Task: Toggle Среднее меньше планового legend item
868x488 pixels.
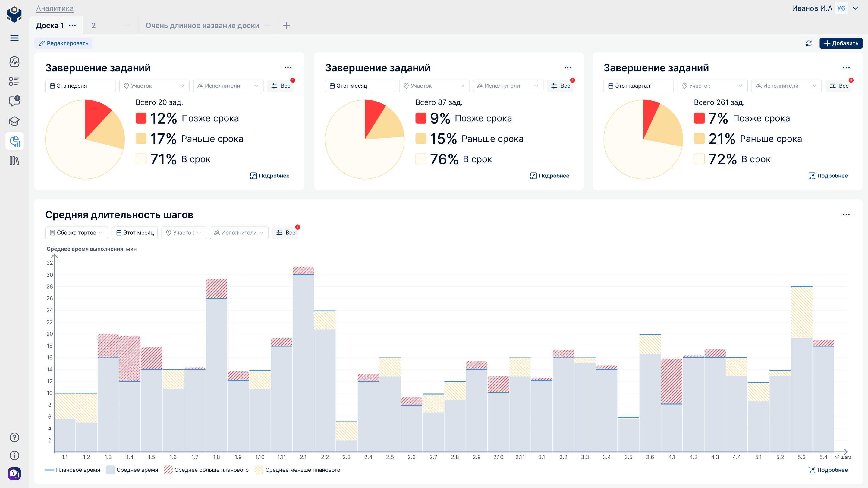Action: (297, 470)
